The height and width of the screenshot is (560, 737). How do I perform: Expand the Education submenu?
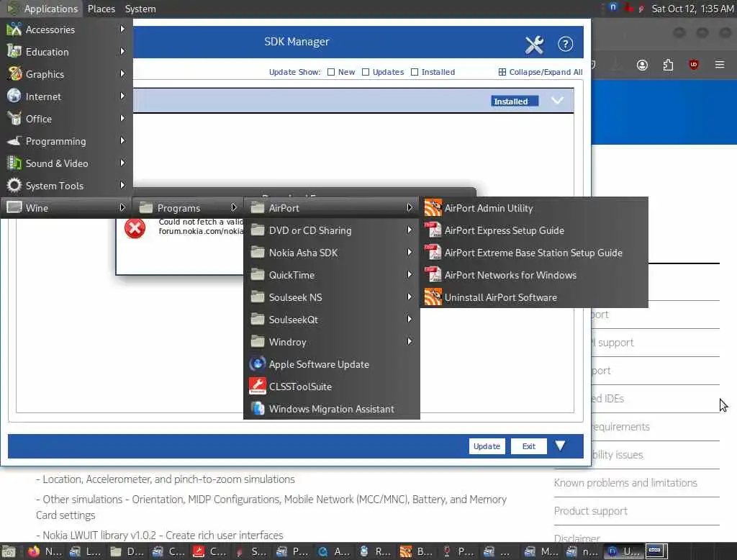coord(66,52)
